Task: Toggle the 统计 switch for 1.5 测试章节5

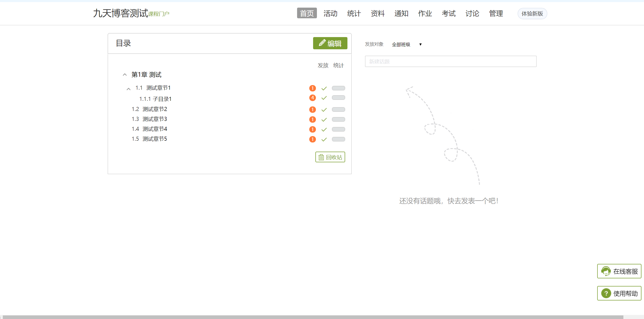Action: click(338, 139)
